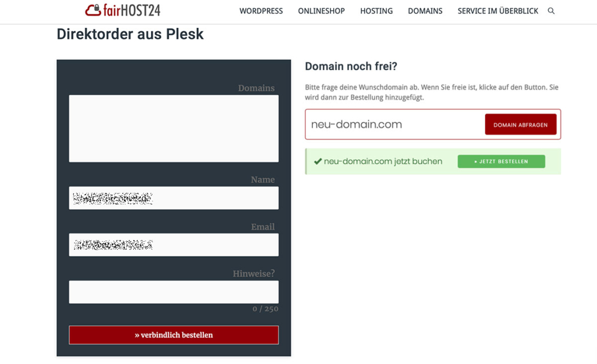597x364 pixels.
Task: Open the WORDPRESS menu item
Action: (261, 11)
